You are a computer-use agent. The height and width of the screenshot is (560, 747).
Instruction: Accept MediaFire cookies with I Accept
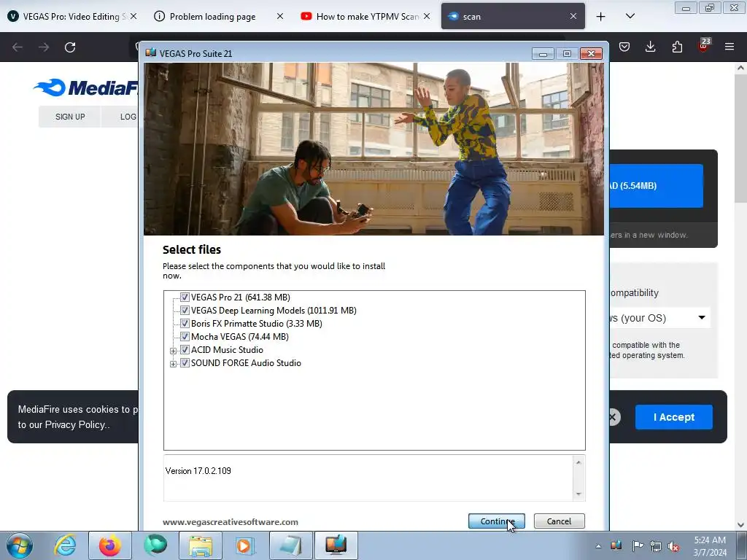point(673,417)
